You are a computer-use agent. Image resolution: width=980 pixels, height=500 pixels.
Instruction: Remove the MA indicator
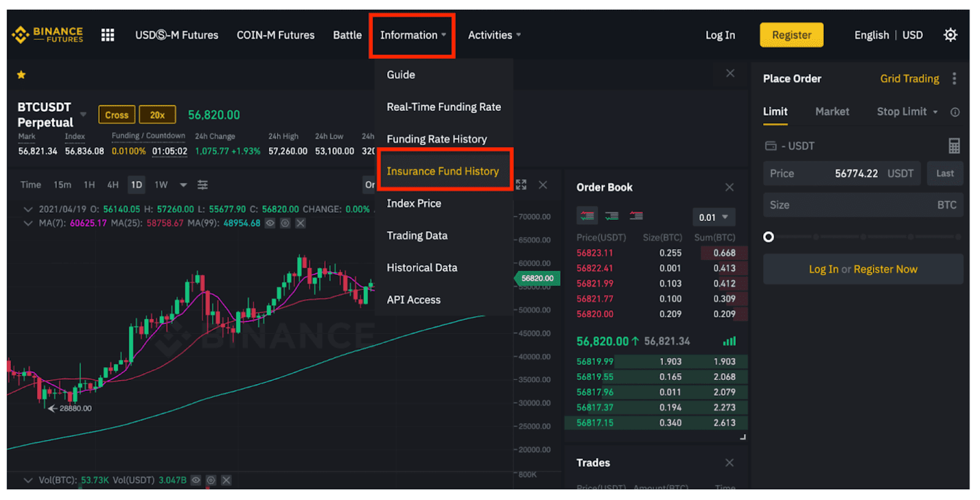pyautogui.click(x=300, y=223)
